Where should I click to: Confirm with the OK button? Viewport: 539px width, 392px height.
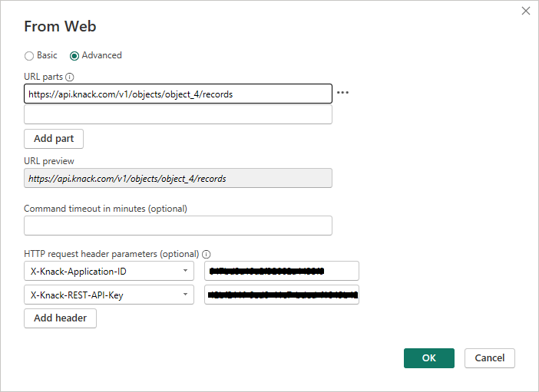(x=429, y=358)
